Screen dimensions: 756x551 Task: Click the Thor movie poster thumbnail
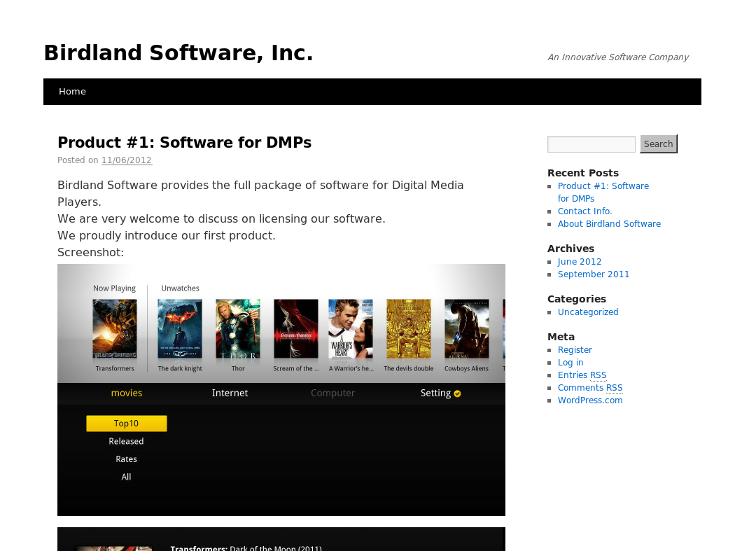tap(238, 329)
